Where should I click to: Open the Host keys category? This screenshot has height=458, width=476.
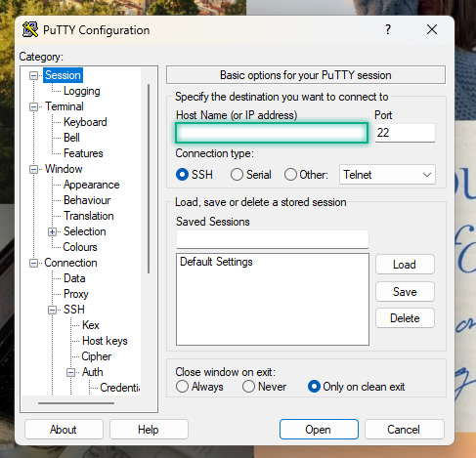click(105, 341)
